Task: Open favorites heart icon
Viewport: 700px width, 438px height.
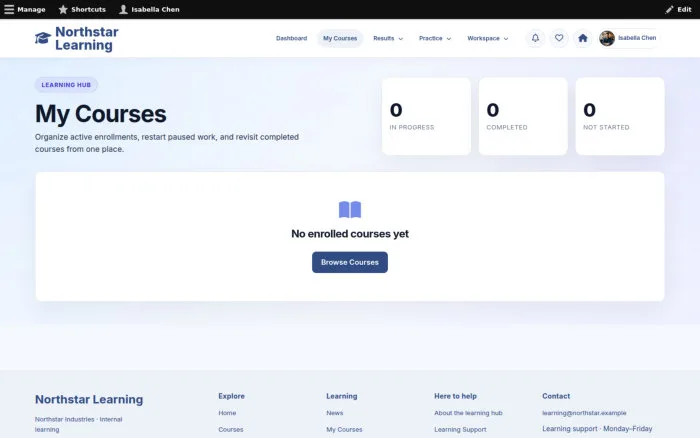Action: tap(559, 38)
